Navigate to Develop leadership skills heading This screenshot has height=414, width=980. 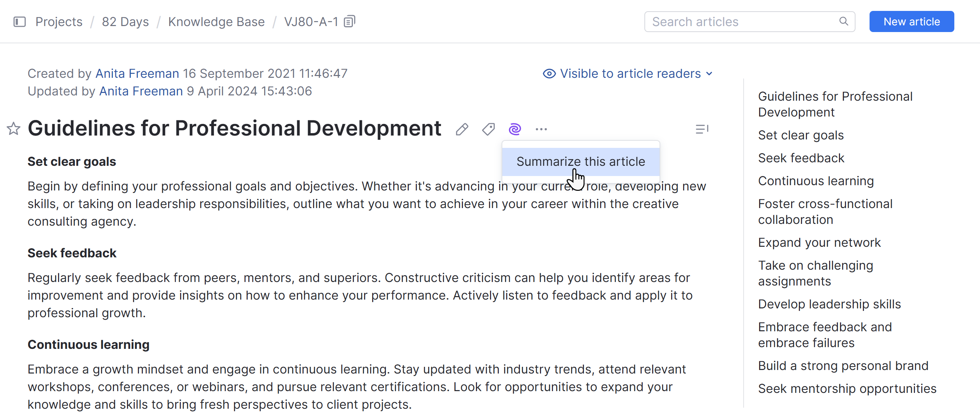click(x=829, y=304)
